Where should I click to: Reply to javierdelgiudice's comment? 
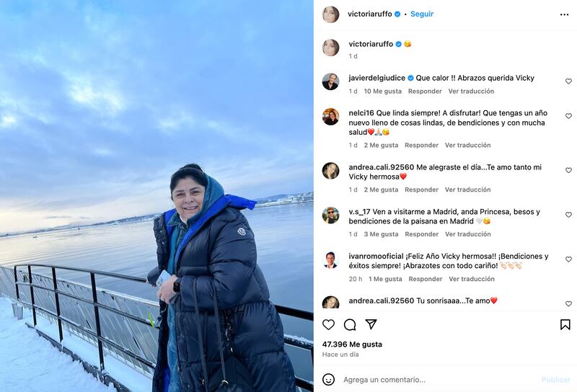[425, 92]
